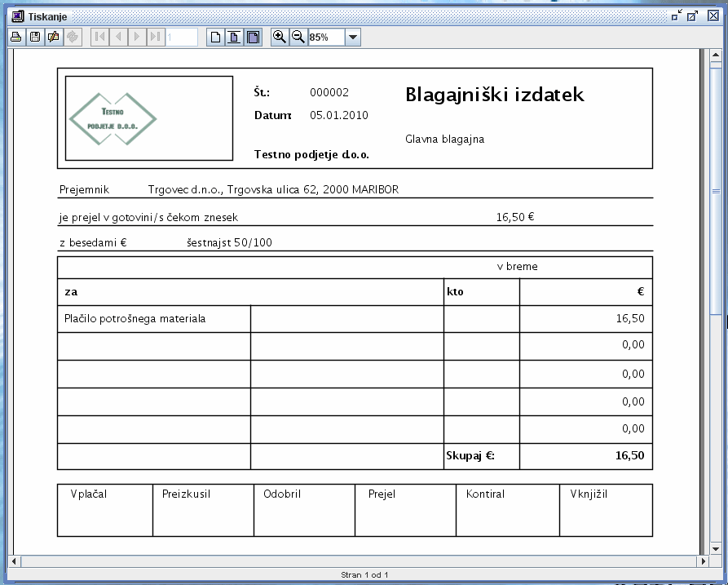Close the Tiskanje window

pyautogui.click(x=713, y=16)
